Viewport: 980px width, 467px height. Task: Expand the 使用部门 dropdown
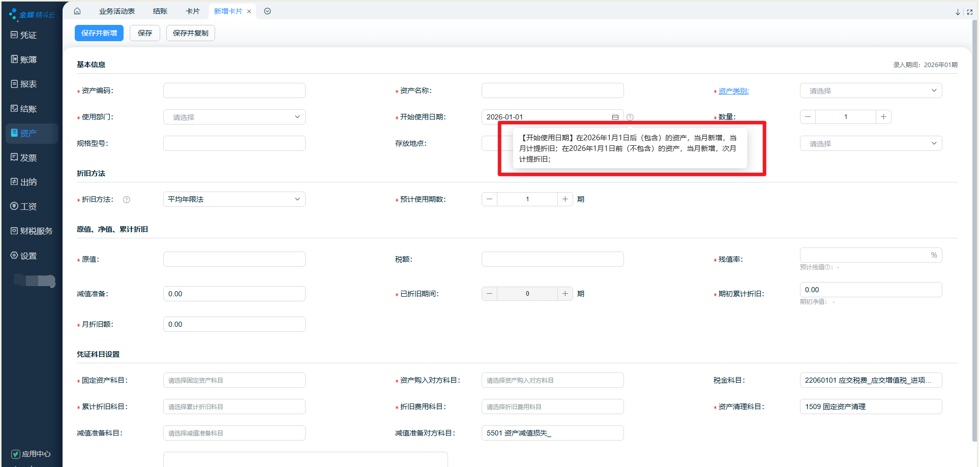234,117
